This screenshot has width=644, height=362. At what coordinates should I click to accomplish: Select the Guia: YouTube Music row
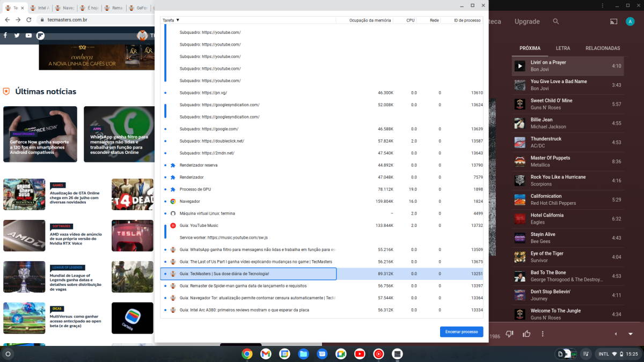(322, 225)
